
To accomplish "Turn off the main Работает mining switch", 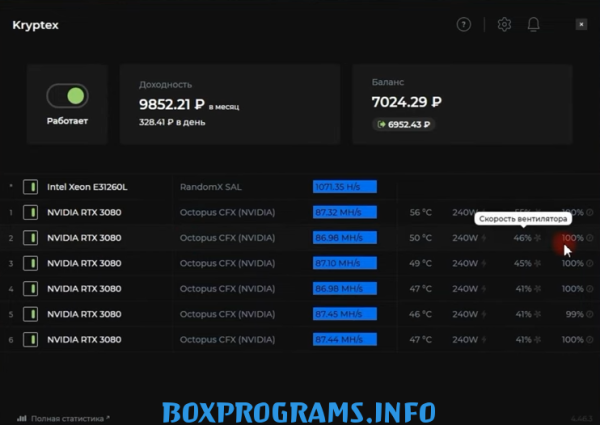I will [67, 96].
